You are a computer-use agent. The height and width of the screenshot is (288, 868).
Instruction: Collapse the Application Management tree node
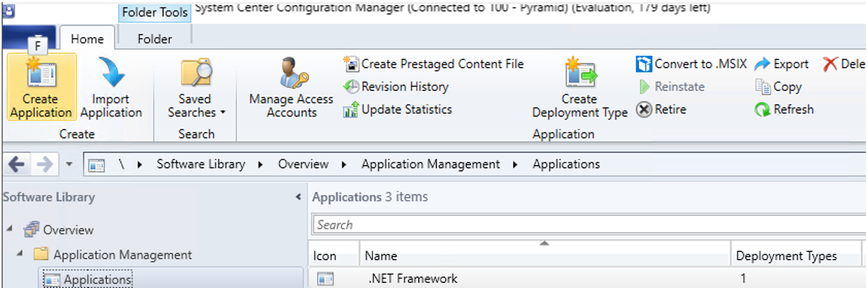tap(19, 253)
